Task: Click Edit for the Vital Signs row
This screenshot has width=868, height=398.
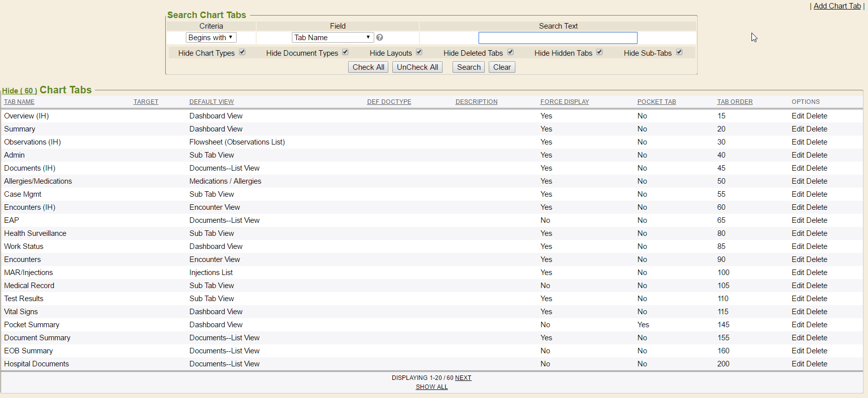Action: (x=798, y=312)
